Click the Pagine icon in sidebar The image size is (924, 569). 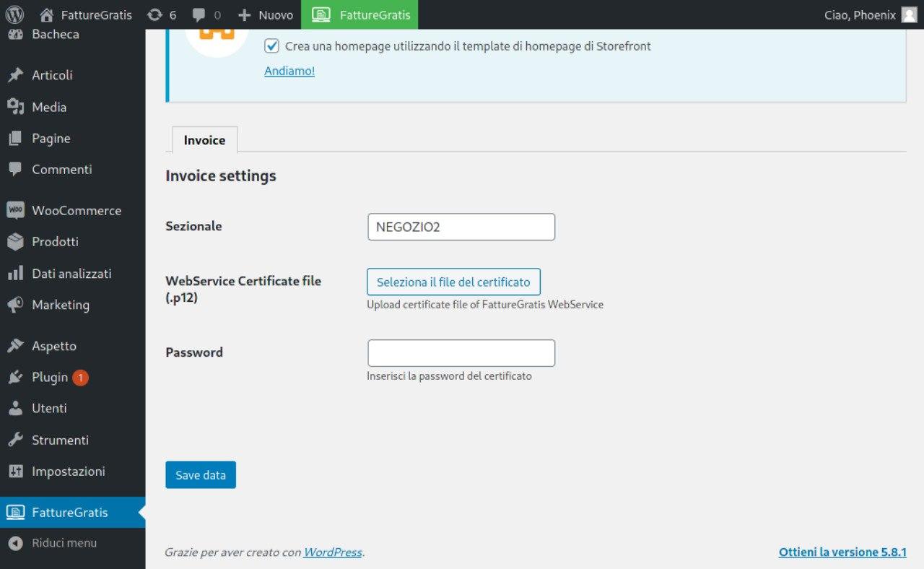[15, 138]
